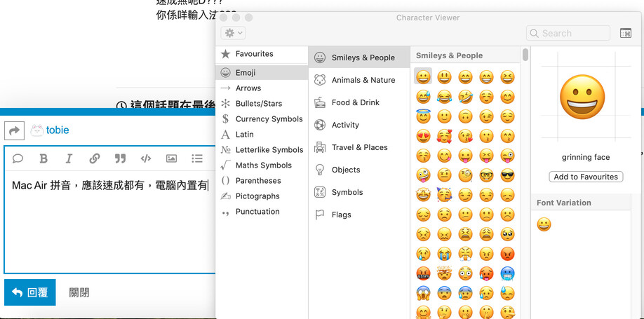This screenshot has width=644, height=319.
Task: Pick the pleading face emoji
Action: click(x=508, y=234)
